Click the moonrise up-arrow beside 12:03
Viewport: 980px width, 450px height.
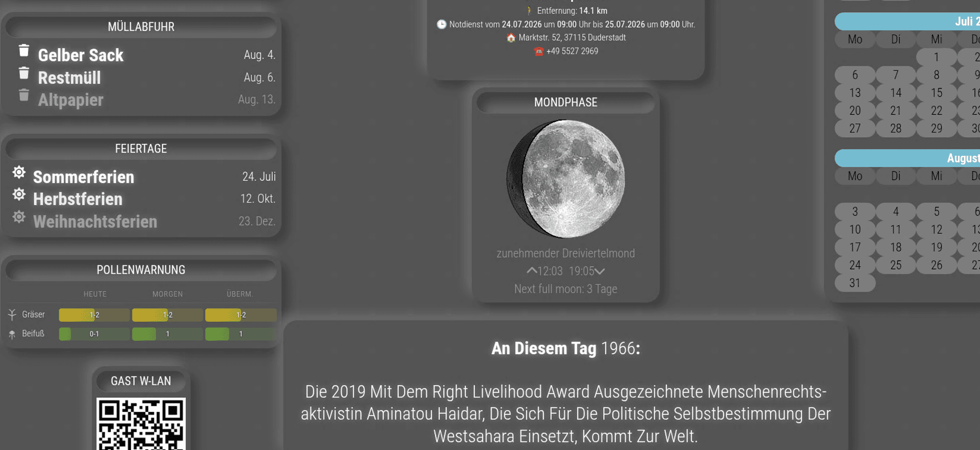[532, 271]
